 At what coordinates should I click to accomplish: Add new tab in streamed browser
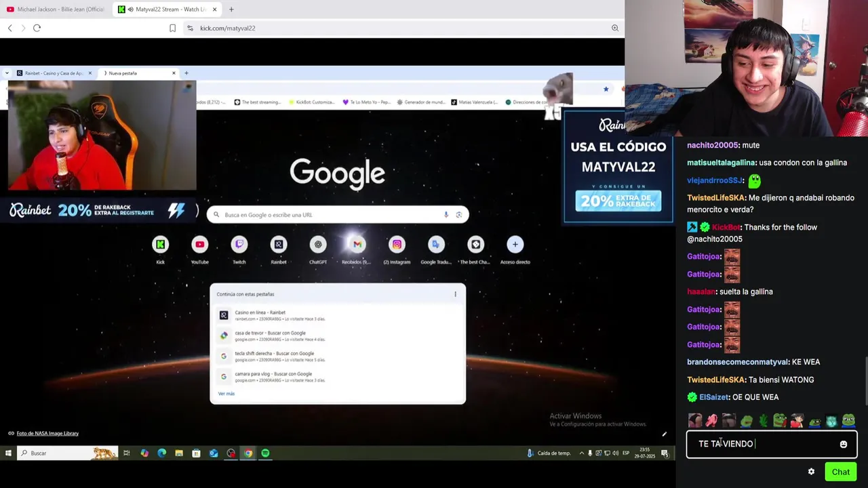click(x=186, y=73)
